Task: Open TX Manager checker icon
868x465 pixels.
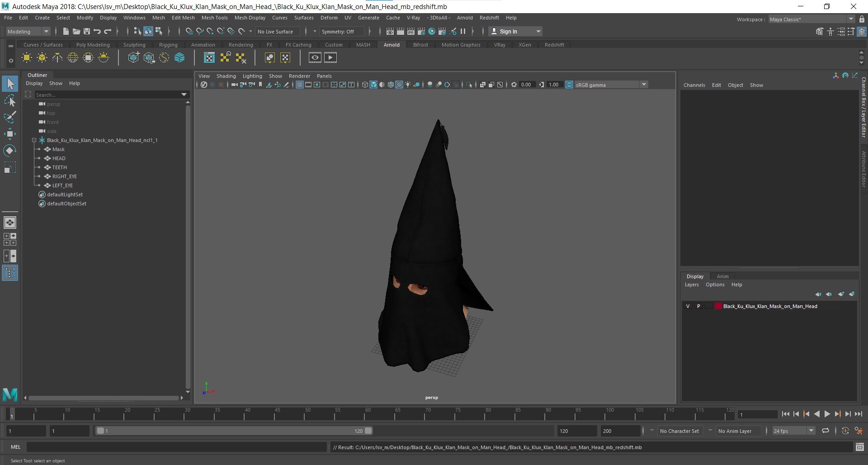Action: pos(209,57)
